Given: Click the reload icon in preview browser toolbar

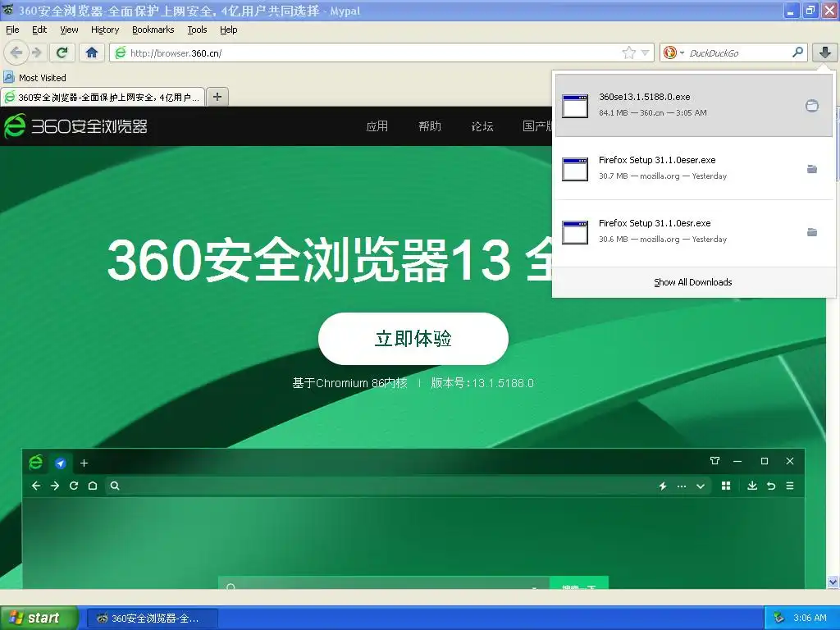Looking at the screenshot, I should [74, 486].
